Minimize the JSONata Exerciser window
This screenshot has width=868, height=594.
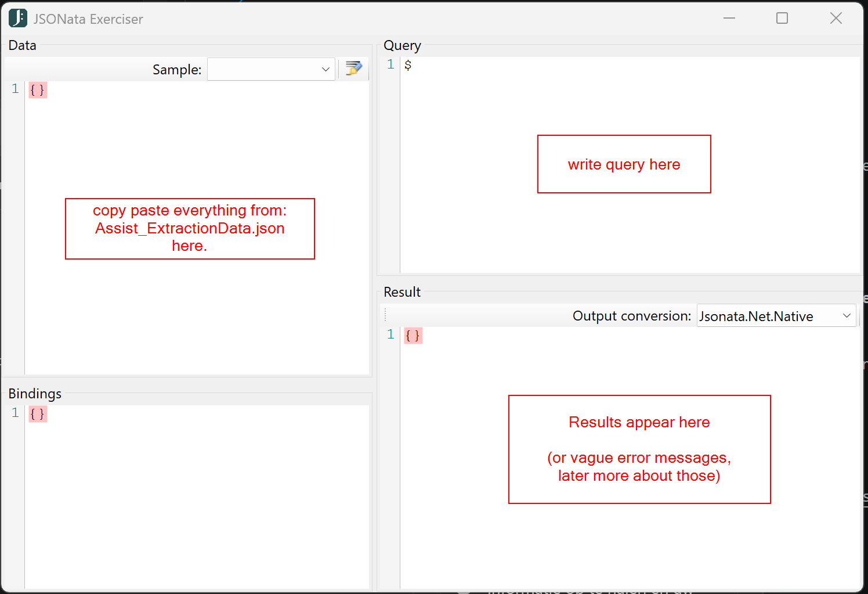729,19
